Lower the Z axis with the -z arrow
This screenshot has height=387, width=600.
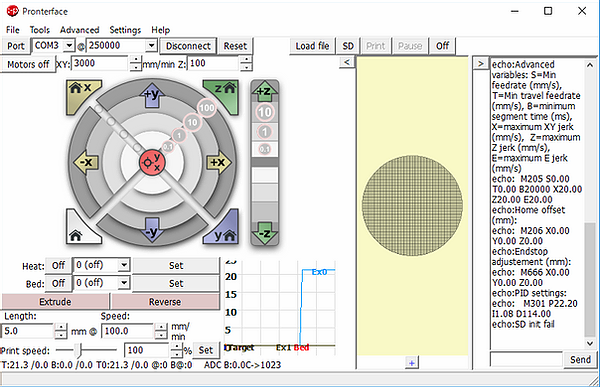264,233
